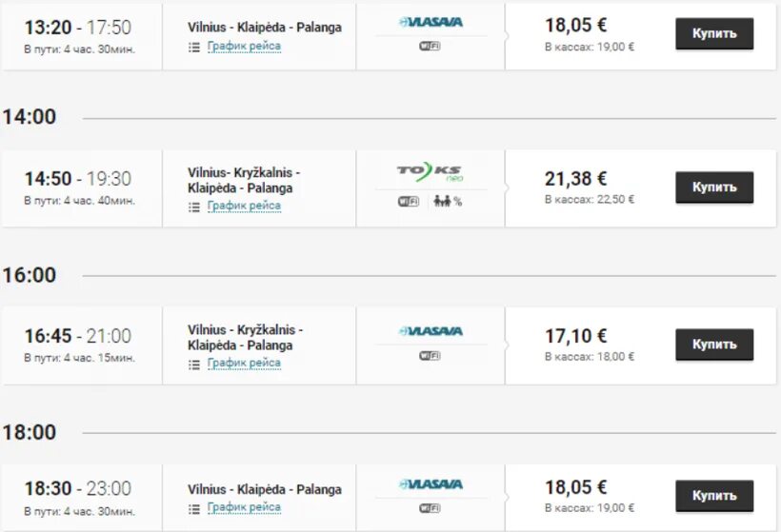Open График рейса for the 14:50 departure

point(244,206)
